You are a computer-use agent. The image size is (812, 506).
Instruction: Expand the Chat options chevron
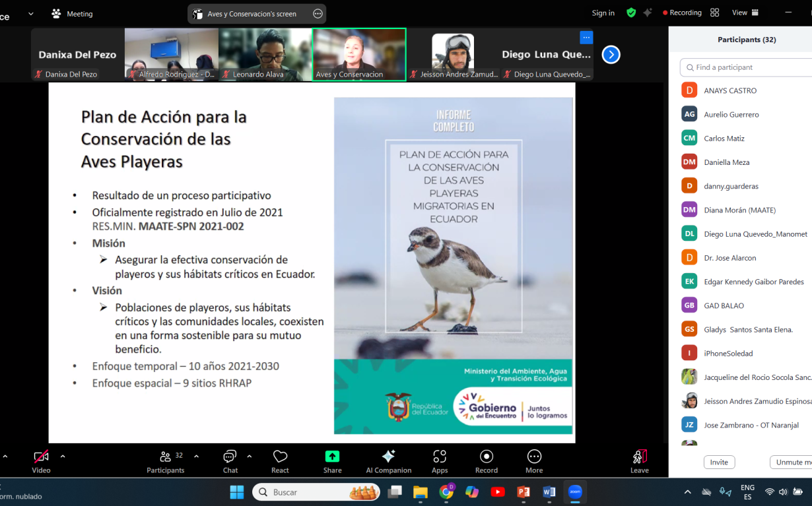click(249, 455)
